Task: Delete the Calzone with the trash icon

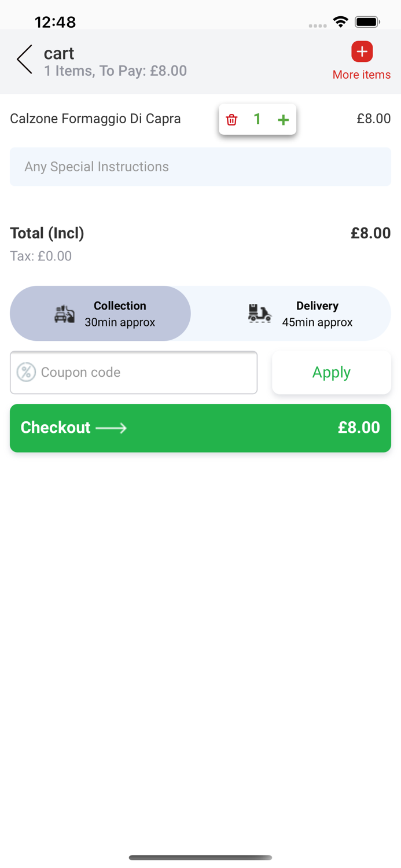Action: pos(231,120)
